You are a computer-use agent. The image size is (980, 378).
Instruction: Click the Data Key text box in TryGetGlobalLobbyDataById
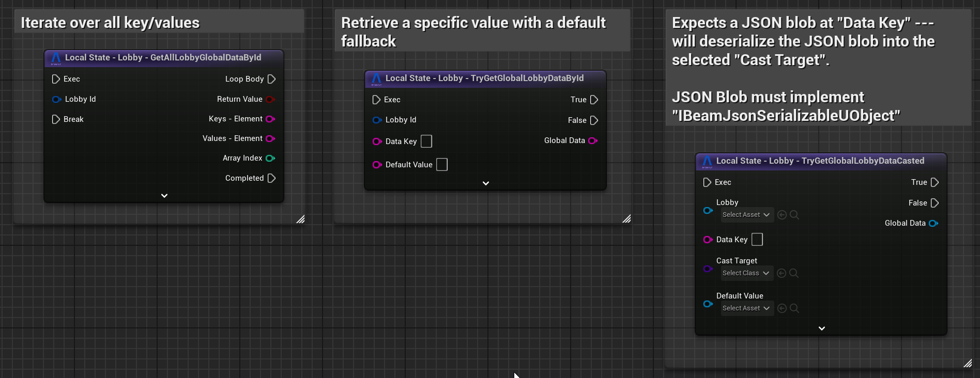click(x=426, y=141)
